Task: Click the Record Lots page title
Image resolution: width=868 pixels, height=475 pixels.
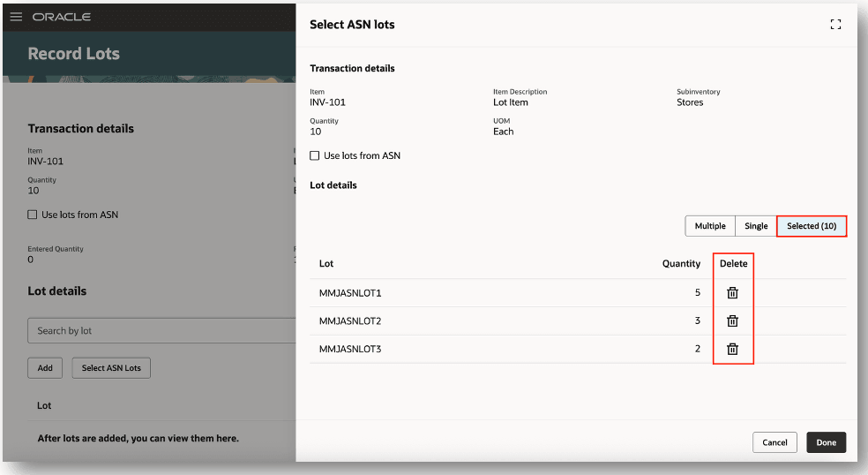Action: (73, 54)
